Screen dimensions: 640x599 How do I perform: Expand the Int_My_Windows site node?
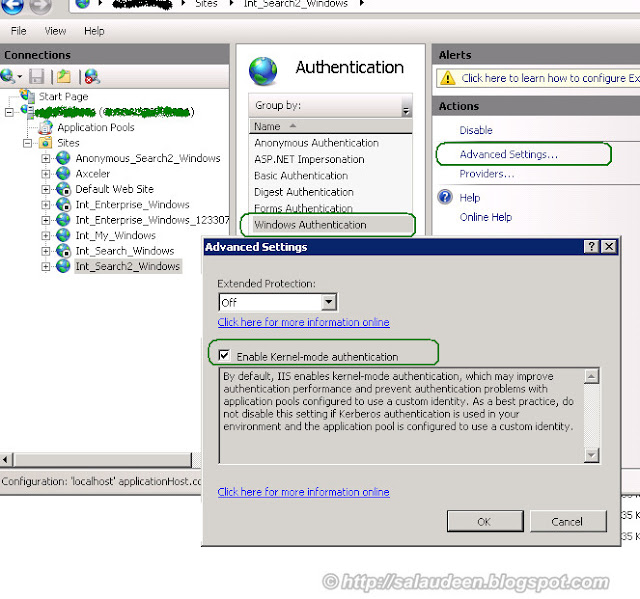[x=46, y=235]
